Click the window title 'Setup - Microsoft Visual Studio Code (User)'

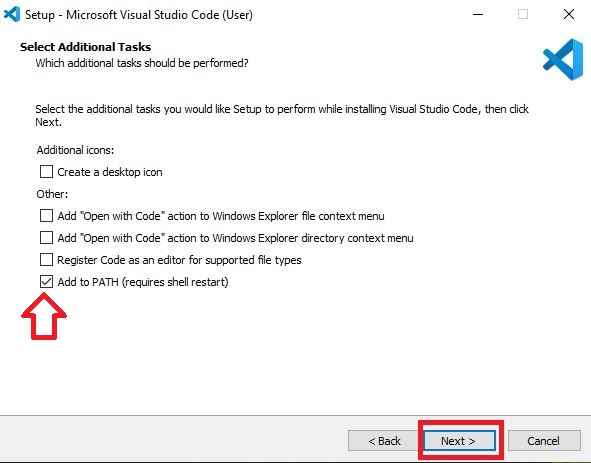coord(139,15)
